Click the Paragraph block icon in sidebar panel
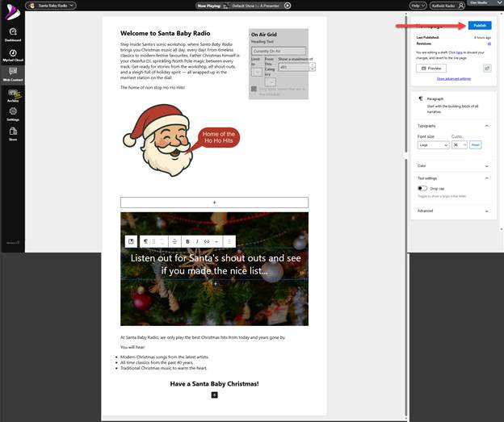 coord(421,98)
